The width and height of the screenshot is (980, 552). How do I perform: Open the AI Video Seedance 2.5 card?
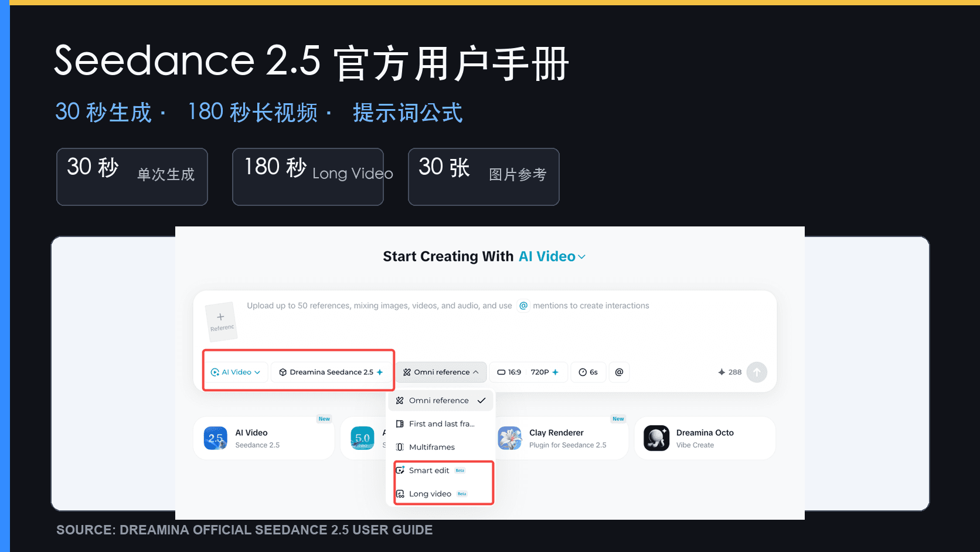tap(264, 438)
